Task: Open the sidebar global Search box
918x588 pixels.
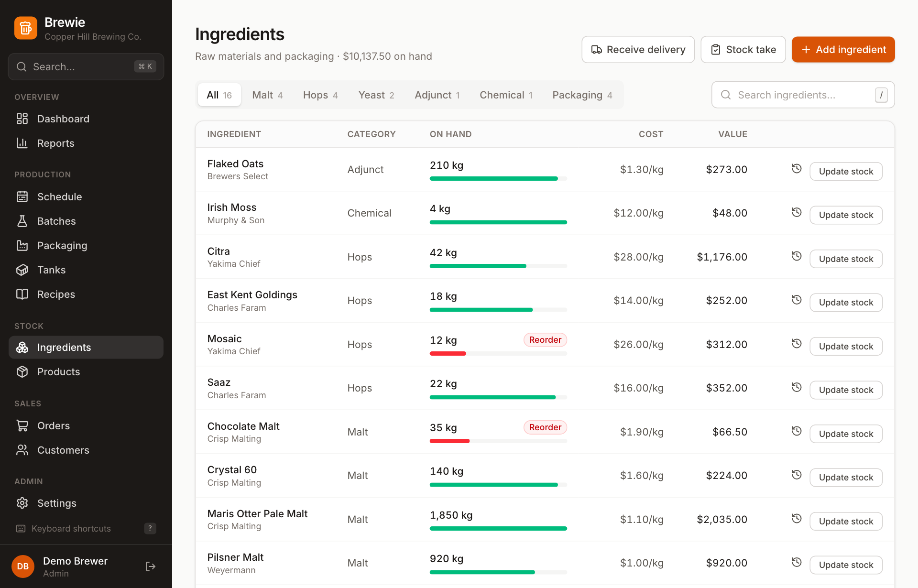Action: [86, 66]
